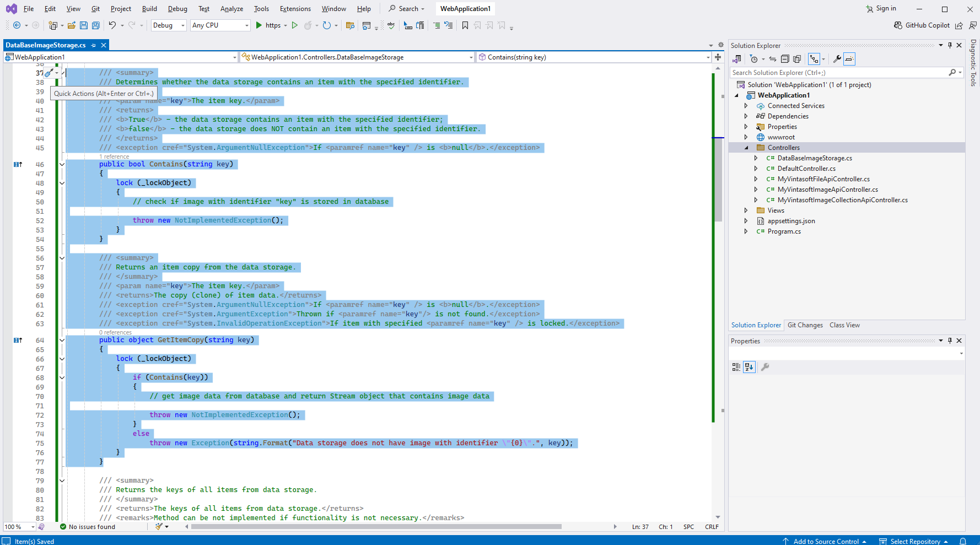Click Collapse All in Solution Explorer
Viewport: 980px width, 545px height.
(x=785, y=59)
